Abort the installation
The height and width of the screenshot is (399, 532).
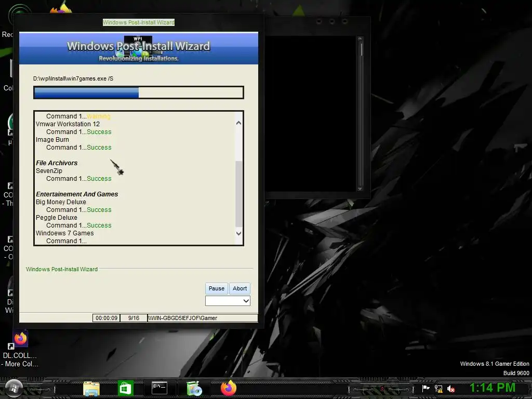(x=240, y=288)
